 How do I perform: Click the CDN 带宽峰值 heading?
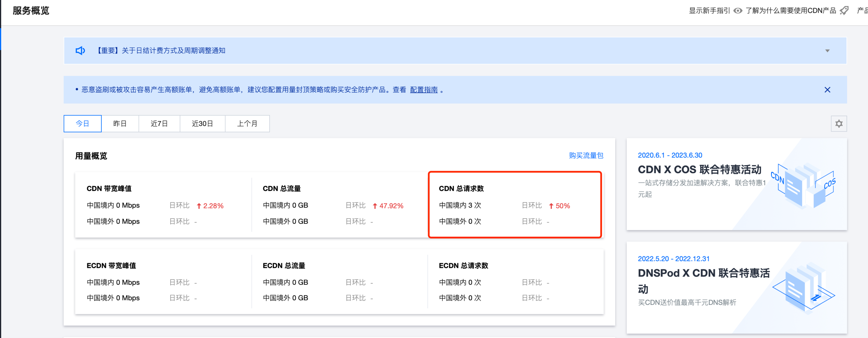[x=109, y=189]
